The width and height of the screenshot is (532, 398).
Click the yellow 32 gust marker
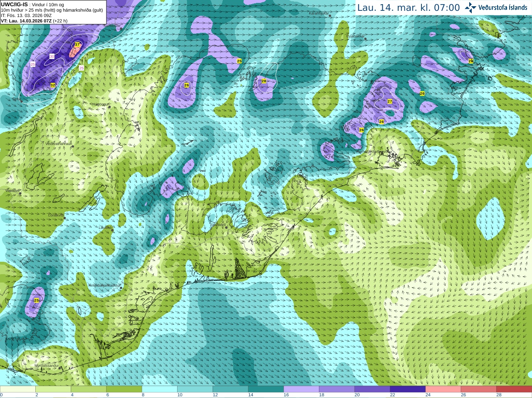tap(52, 85)
